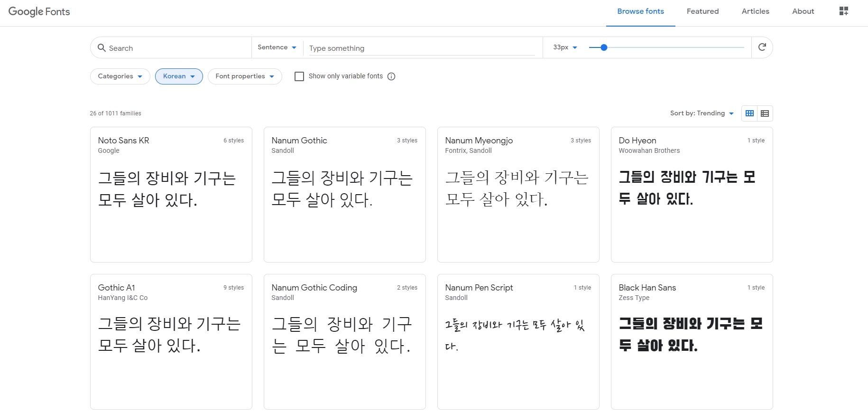The width and height of the screenshot is (868, 413).
Task: Click the font size slider handle
Action: coord(604,47)
